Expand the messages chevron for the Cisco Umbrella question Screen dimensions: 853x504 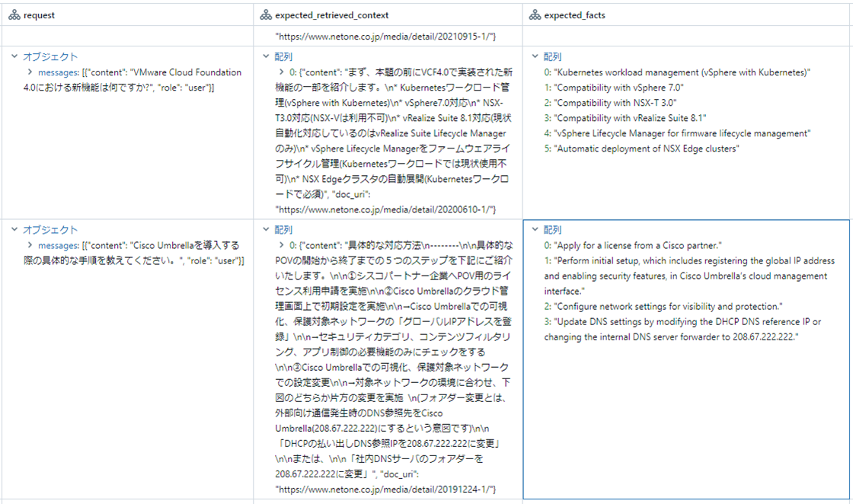[x=30, y=245]
